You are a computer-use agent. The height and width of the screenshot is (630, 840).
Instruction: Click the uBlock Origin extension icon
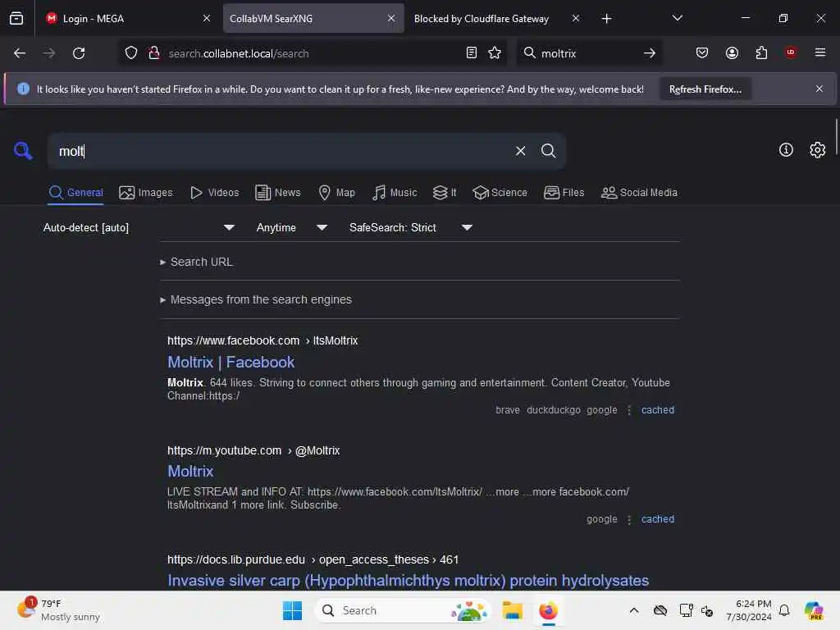[x=791, y=52]
